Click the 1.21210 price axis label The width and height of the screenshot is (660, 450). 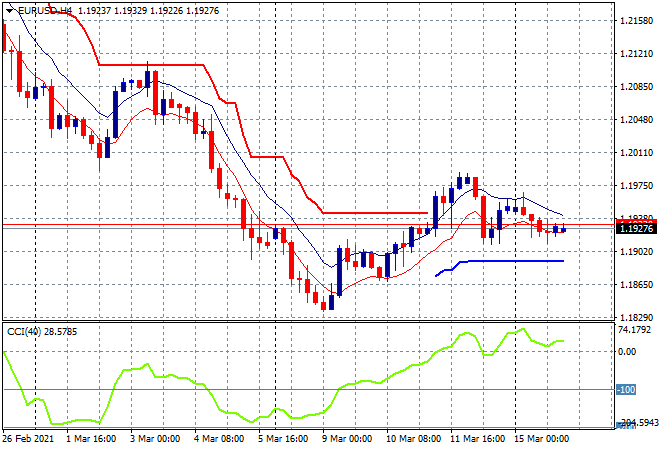click(636, 54)
